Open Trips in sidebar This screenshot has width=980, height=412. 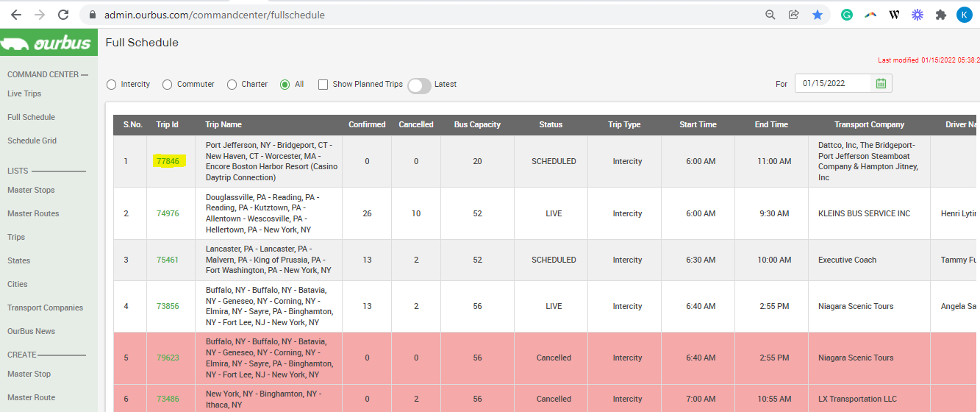16,237
